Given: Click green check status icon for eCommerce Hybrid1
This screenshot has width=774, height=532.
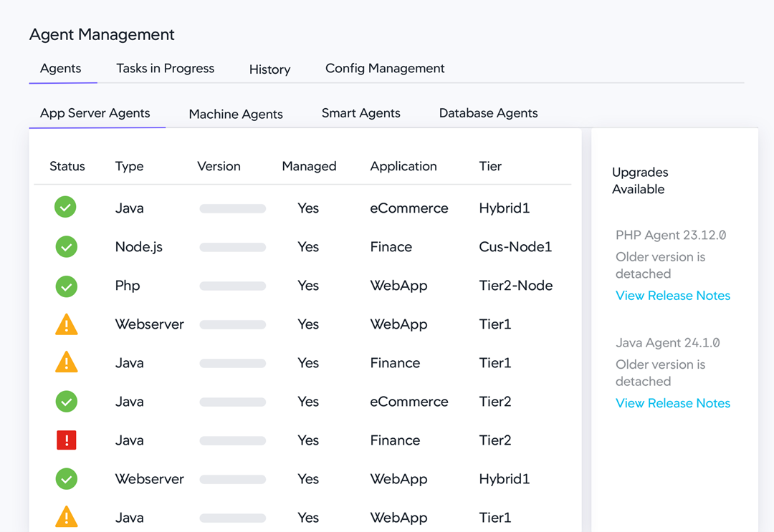Looking at the screenshot, I should click(x=65, y=208).
